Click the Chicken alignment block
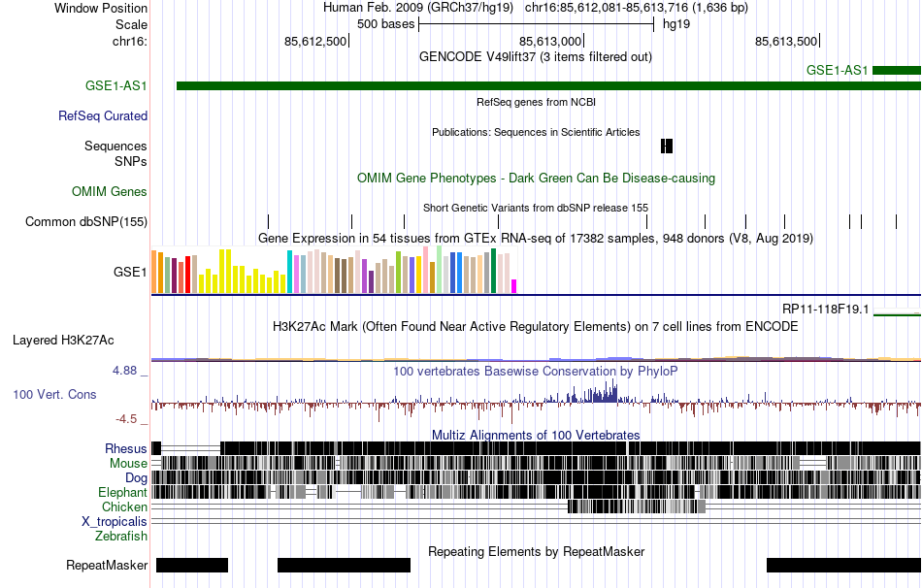 click(x=637, y=506)
